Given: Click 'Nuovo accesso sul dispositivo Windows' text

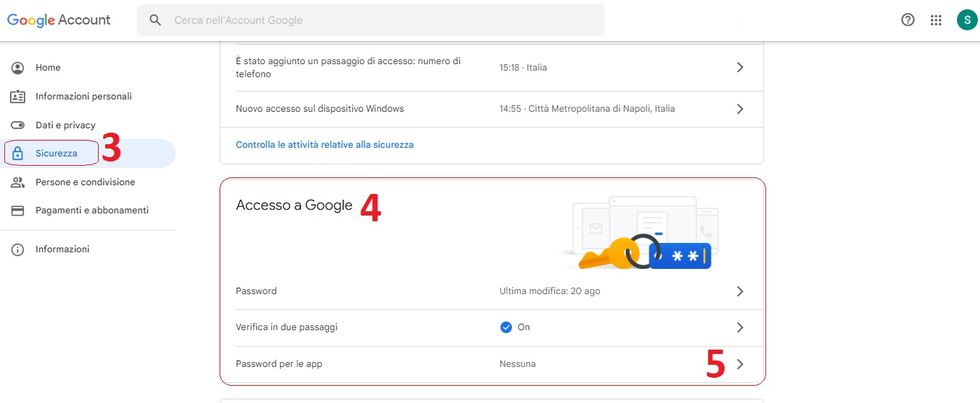Looking at the screenshot, I should 320,109.
